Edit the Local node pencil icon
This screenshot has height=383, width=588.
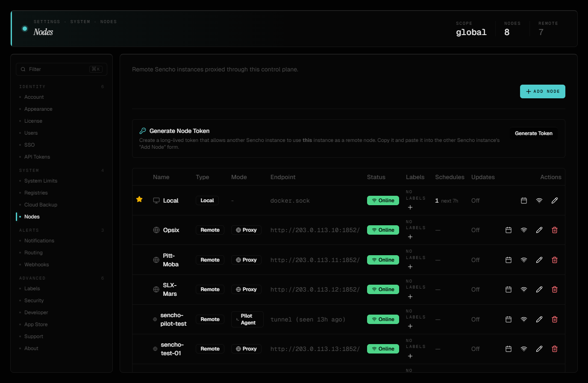(x=555, y=200)
